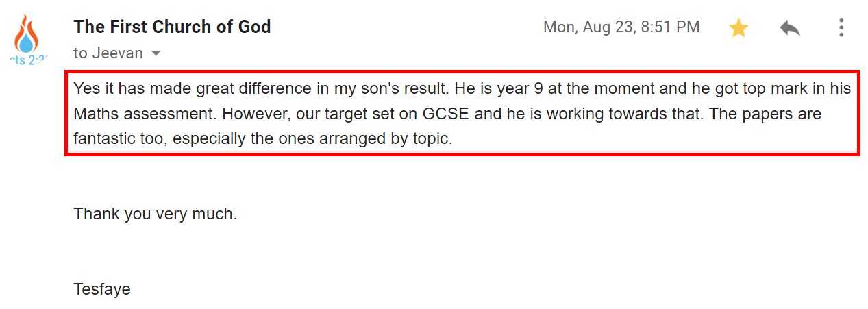Click the signature 'Tesfaye'
Image resolution: width=868 pixels, height=309 pixels.
point(102,289)
